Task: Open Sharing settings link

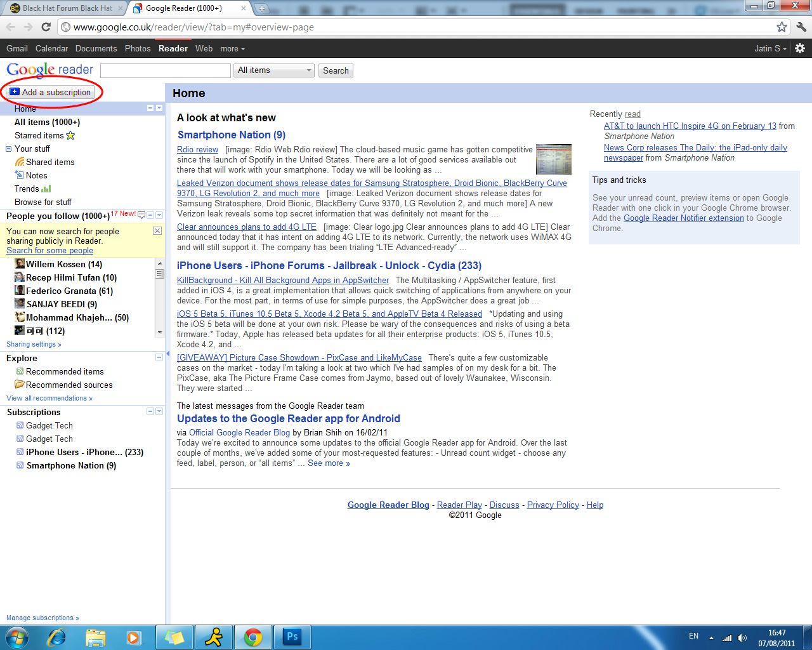Action: pyautogui.click(x=34, y=344)
